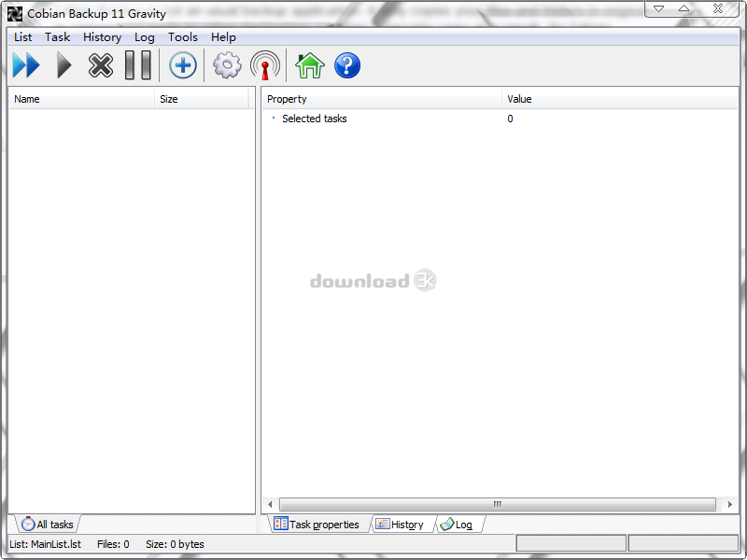Viewport: 747px width, 560px height.
Task: Open the History menu
Action: [x=102, y=37]
